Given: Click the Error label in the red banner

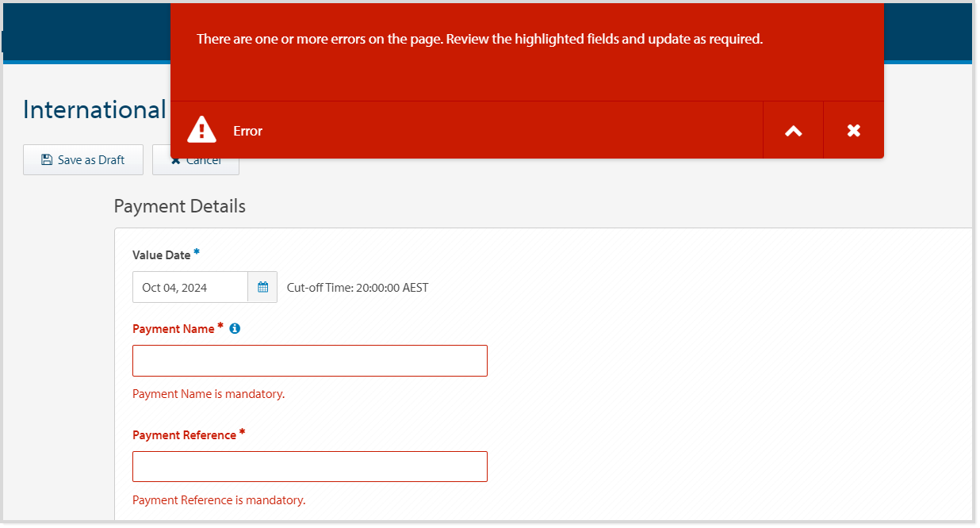Looking at the screenshot, I should (247, 130).
